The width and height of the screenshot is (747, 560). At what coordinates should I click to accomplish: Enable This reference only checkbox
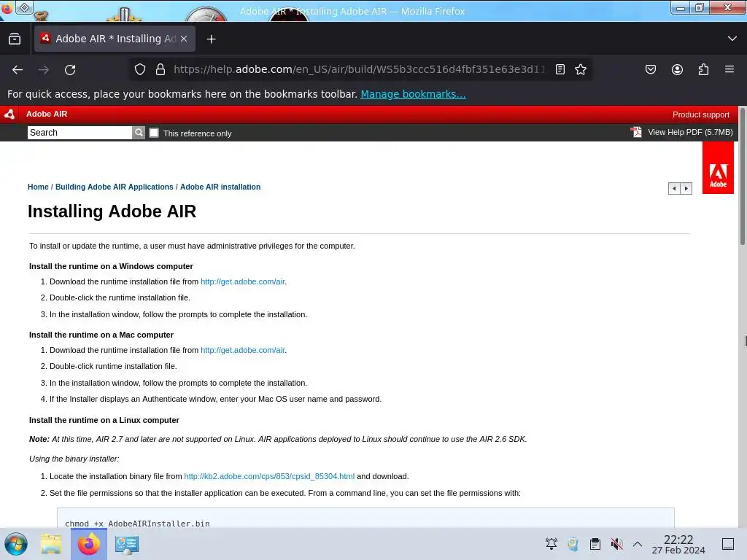coord(154,133)
